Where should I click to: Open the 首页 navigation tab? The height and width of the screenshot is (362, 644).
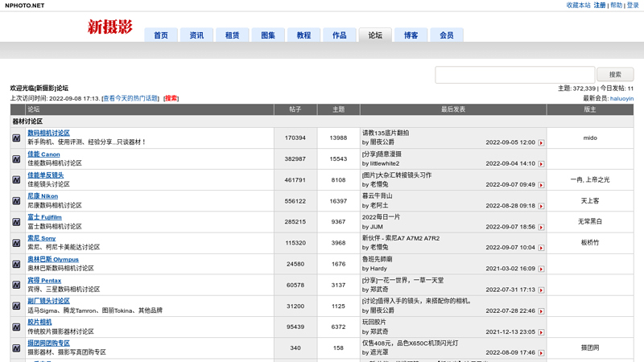point(161,35)
